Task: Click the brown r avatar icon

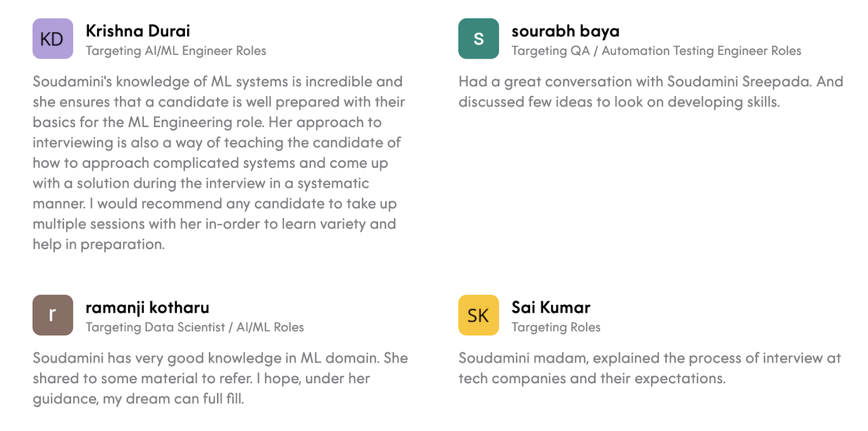Action: (53, 315)
